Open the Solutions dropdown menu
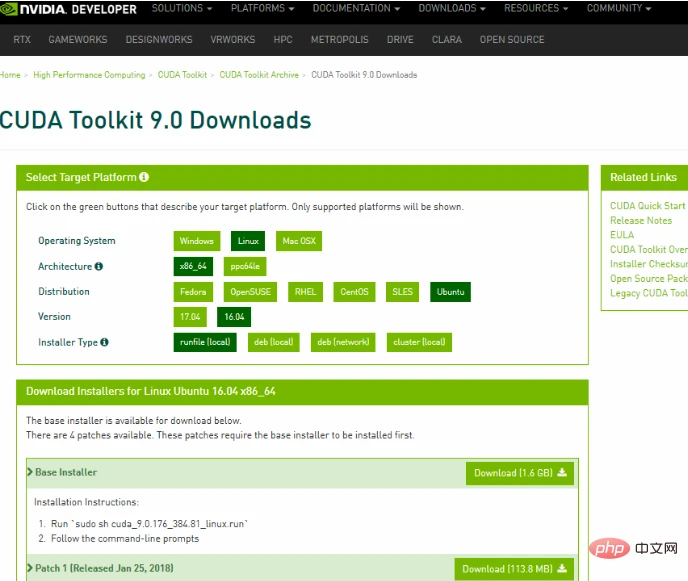 point(182,8)
